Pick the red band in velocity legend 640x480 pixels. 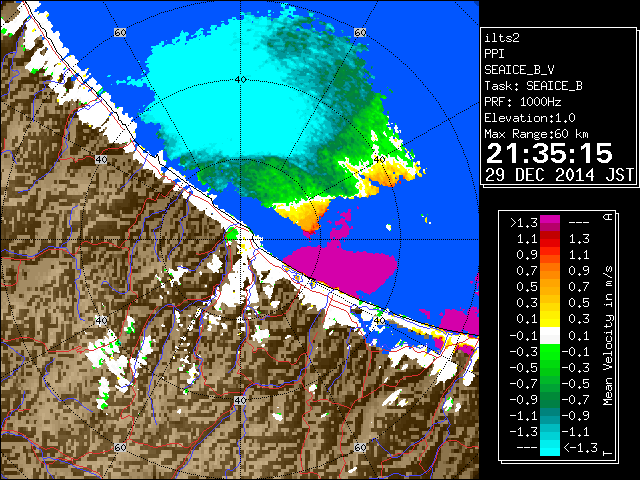(x=550, y=239)
